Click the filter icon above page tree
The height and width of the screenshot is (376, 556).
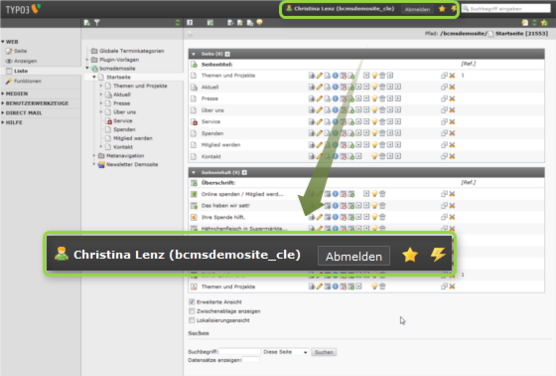tap(97, 23)
